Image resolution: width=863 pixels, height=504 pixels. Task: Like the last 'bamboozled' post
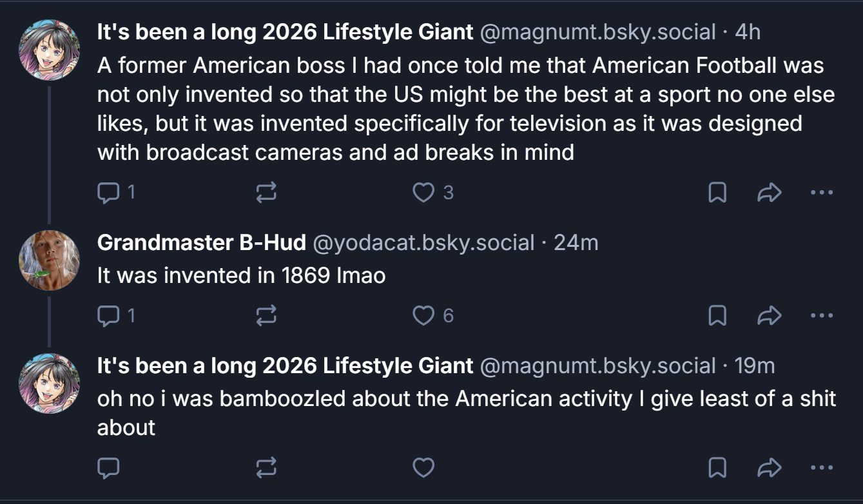(x=423, y=468)
